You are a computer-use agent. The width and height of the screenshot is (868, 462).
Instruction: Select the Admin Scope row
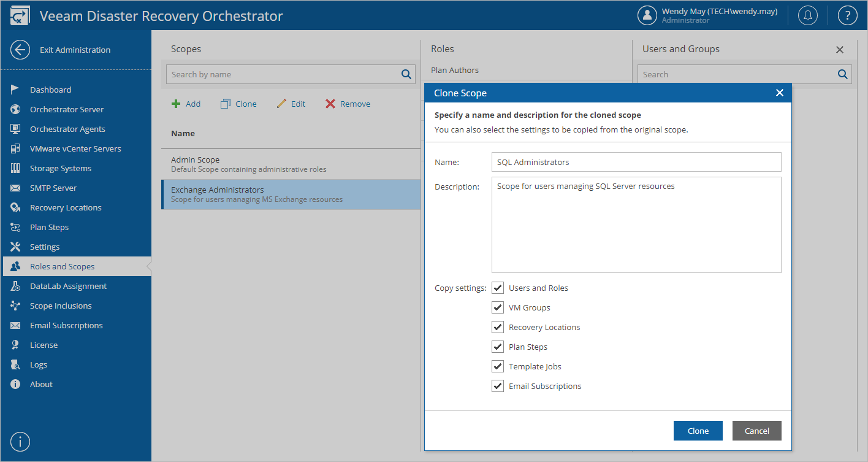[291, 164]
